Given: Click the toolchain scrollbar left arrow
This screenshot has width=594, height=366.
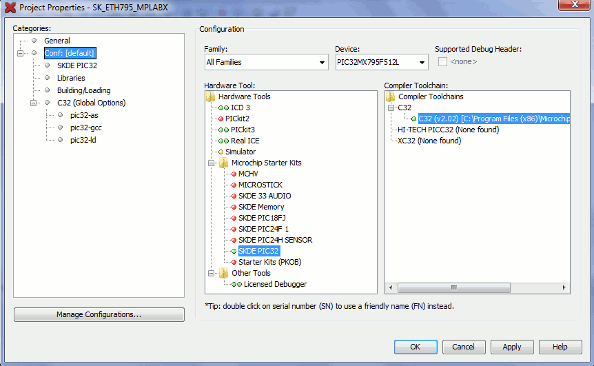Looking at the screenshot, I should (391, 288).
